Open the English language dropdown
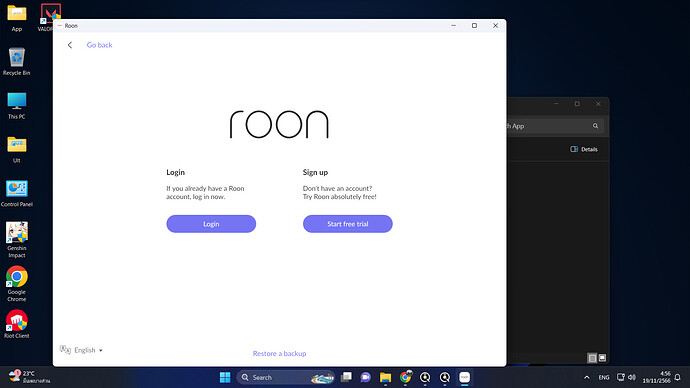Image resolution: width=690 pixels, height=388 pixels. click(88, 350)
